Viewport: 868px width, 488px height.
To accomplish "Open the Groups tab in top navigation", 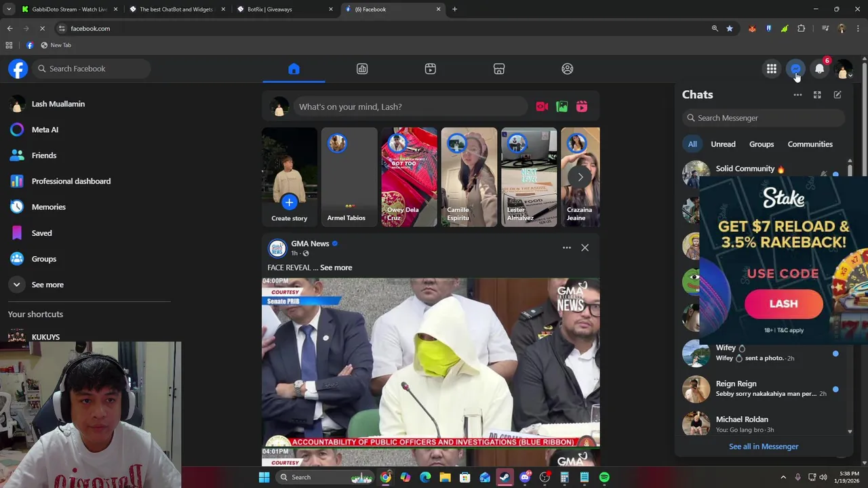I will click(568, 68).
